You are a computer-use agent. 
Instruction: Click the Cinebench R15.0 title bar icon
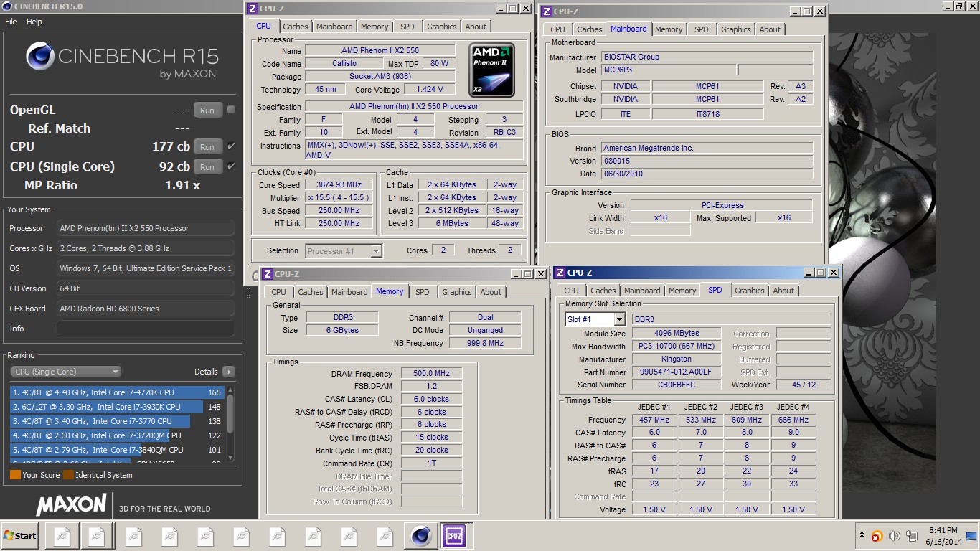[6, 6]
